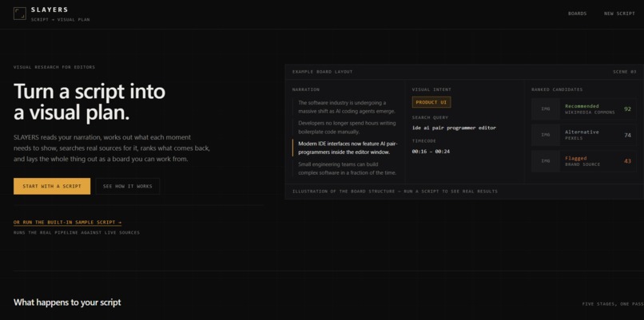Click Start With a Script button
The height and width of the screenshot is (320, 644).
[52, 186]
